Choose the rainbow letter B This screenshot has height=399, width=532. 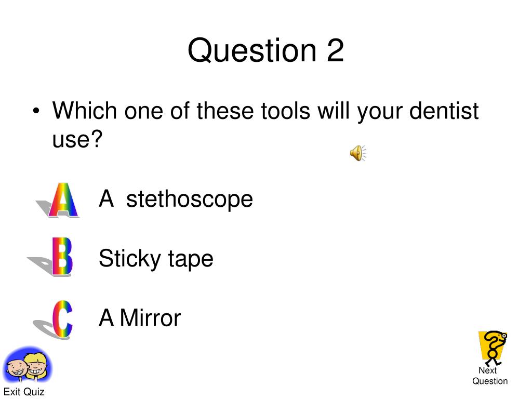coord(62,257)
